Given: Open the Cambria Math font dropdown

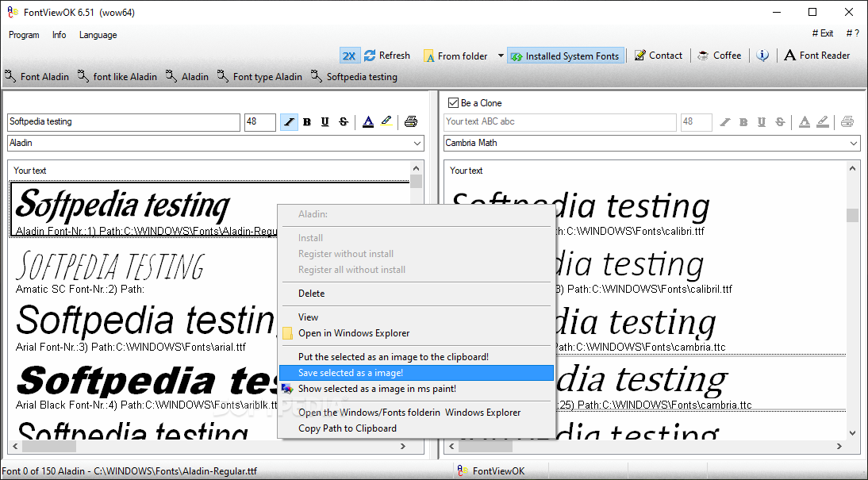Looking at the screenshot, I should 853,143.
